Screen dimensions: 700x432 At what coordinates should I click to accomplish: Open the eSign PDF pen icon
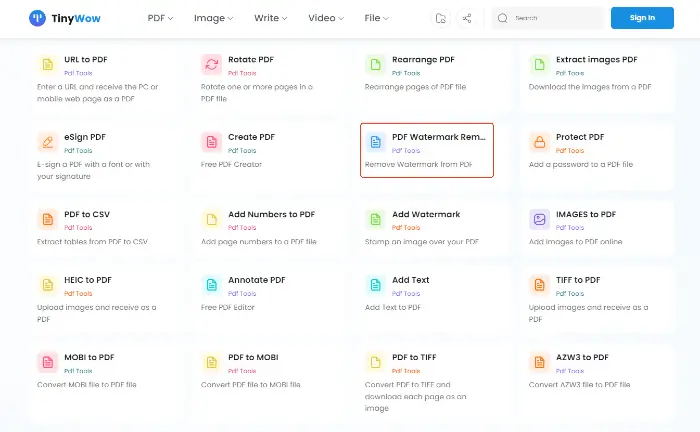[48, 142]
